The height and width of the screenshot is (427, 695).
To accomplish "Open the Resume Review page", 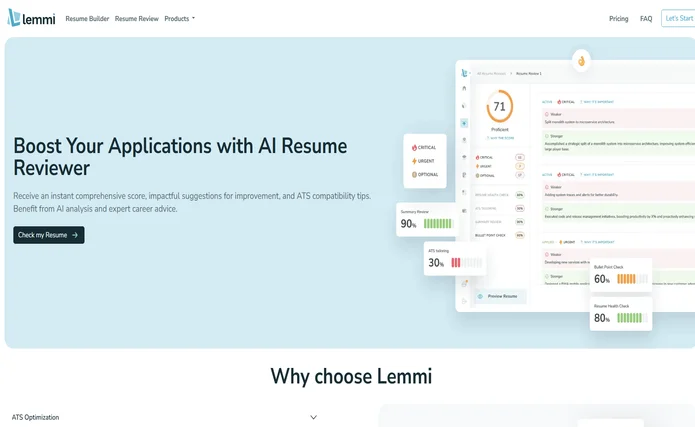I will coord(137,19).
